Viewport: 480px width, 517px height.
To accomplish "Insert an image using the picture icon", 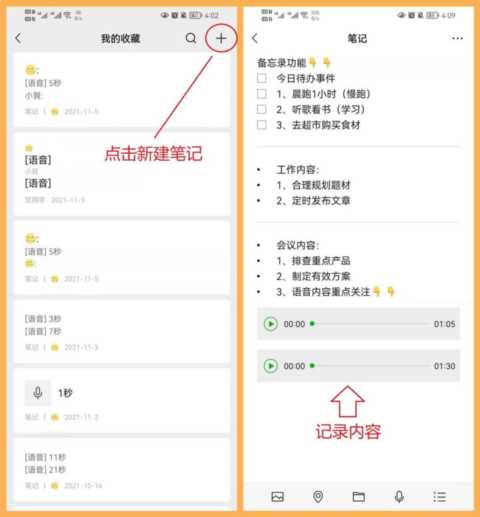I will pos(277,497).
